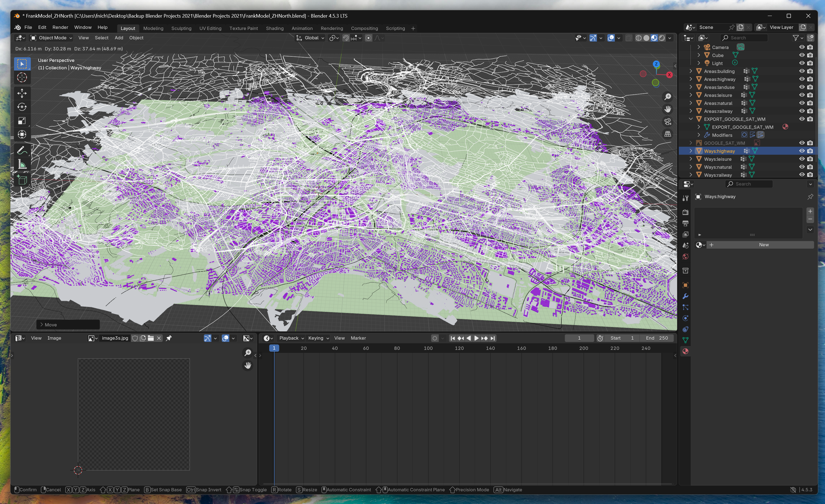This screenshot has width=825, height=504.
Task: Open the Material properties tab
Action: click(685, 351)
